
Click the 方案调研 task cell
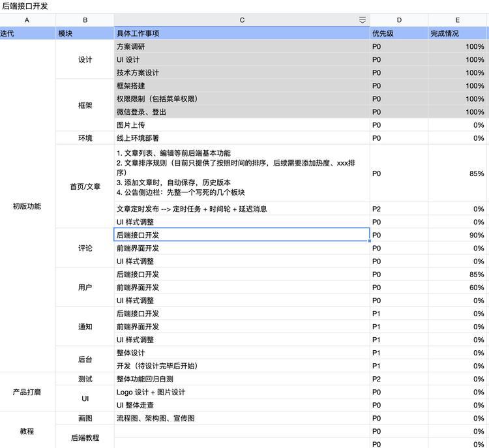pos(241,47)
